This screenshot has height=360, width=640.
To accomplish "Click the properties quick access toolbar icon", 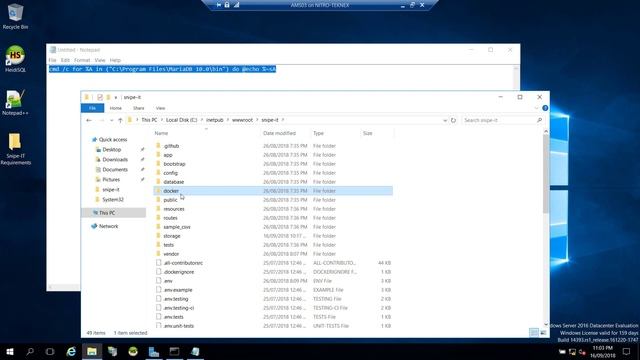I will [x=100, y=97].
